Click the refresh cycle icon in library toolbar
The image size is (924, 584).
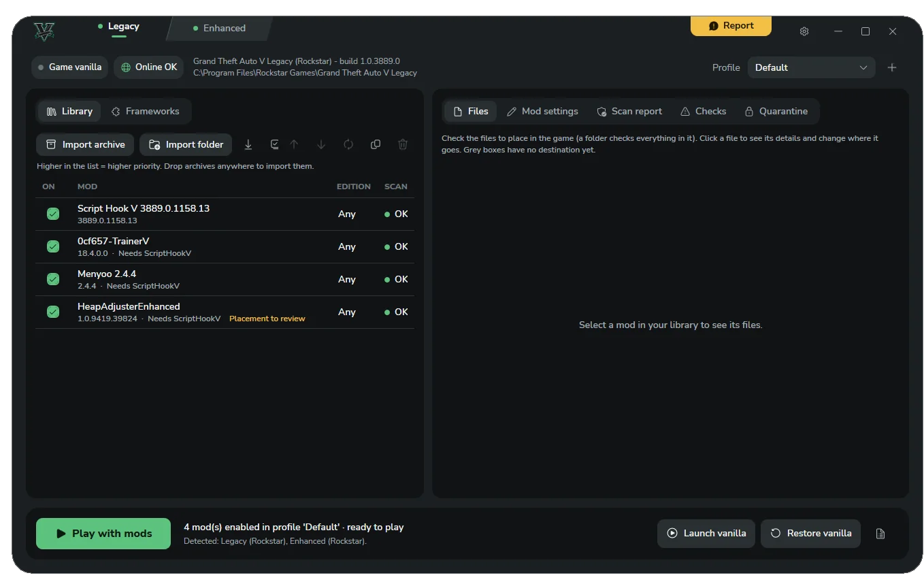[x=348, y=144]
